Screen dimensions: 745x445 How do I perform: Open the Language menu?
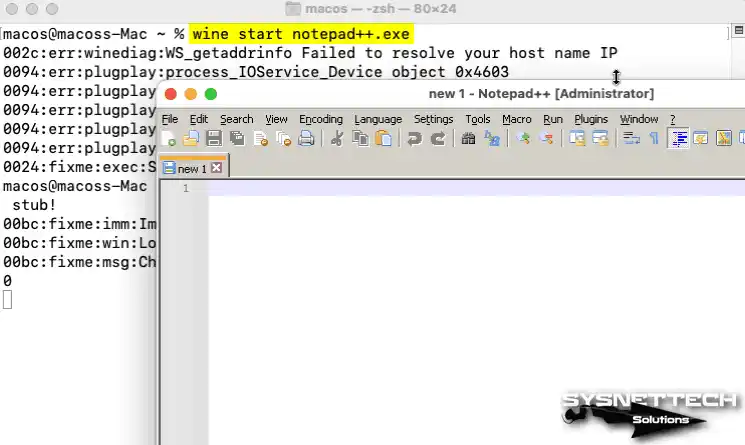tap(378, 119)
